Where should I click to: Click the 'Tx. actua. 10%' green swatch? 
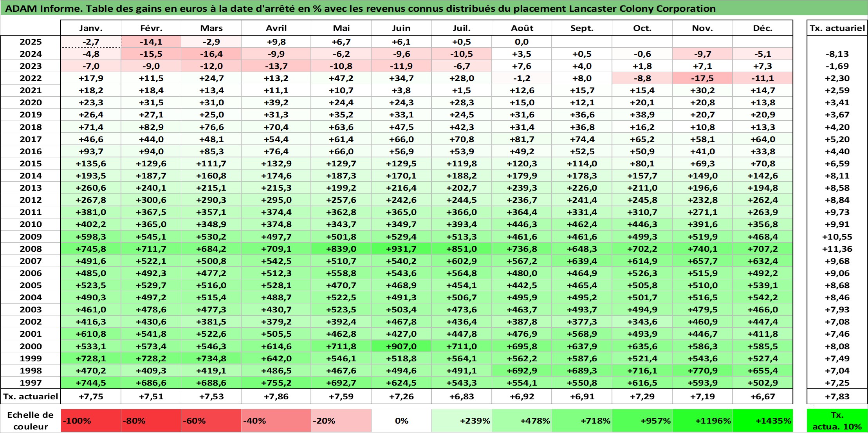coord(837,421)
